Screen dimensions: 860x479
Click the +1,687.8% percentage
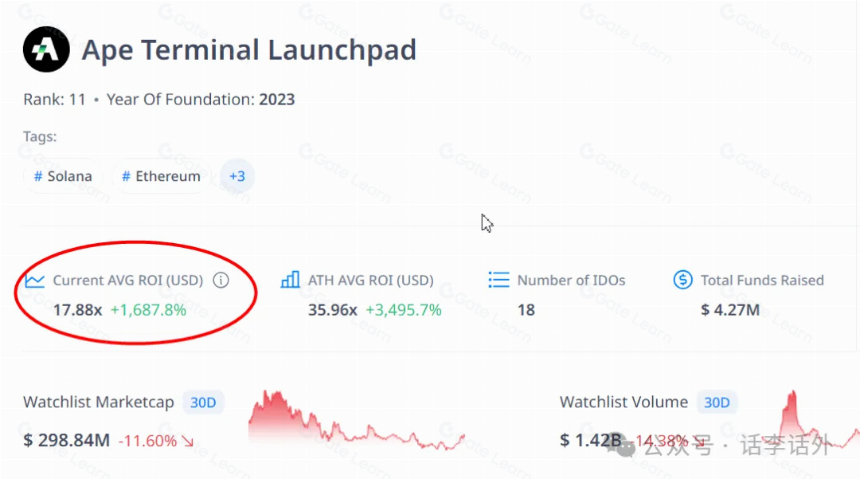point(149,310)
